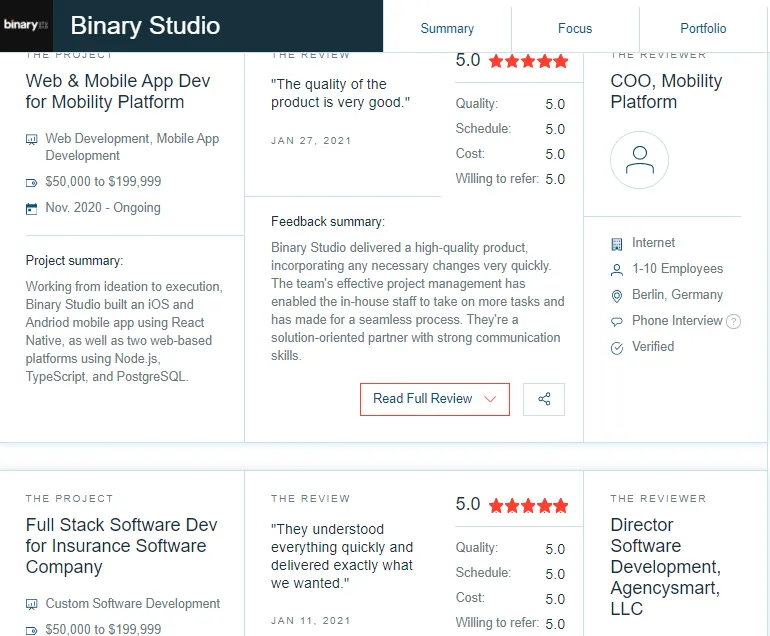Viewport: 770px width, 636px height.
Task: Click Director Software Development, Agencysmart reviewer title
Action: pyautogui.click(x=665, y=566)
